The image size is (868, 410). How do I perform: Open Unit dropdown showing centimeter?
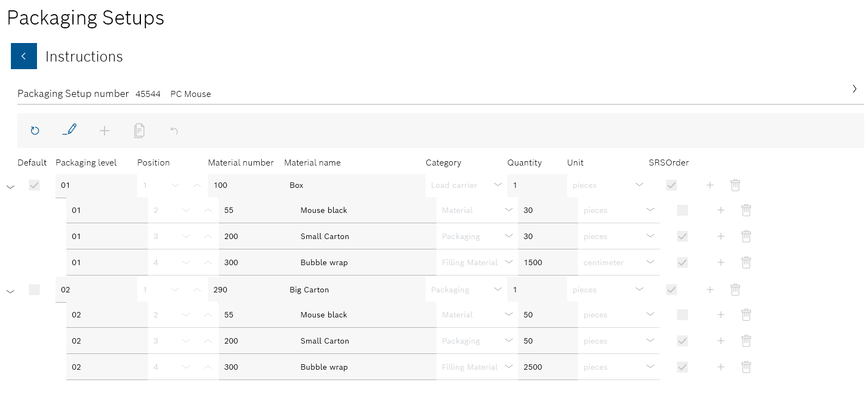(619, 262)
